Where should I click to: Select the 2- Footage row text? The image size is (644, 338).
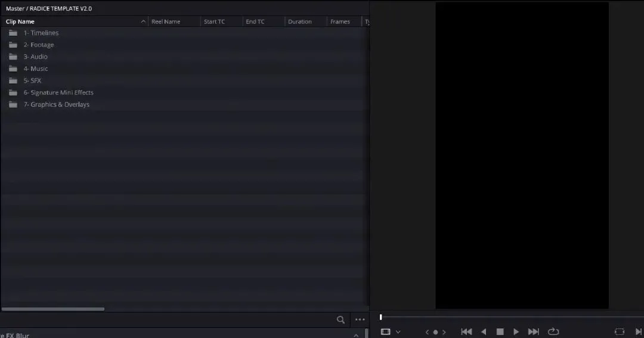pos(39,45)
